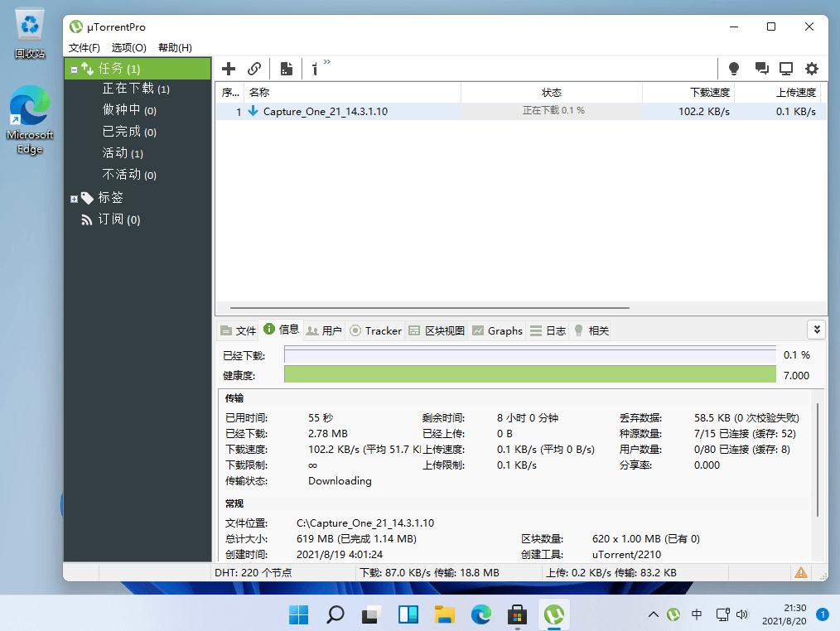
Task: Collapse the detail pane with the double chevron
Action: click(x=817, y=330)
